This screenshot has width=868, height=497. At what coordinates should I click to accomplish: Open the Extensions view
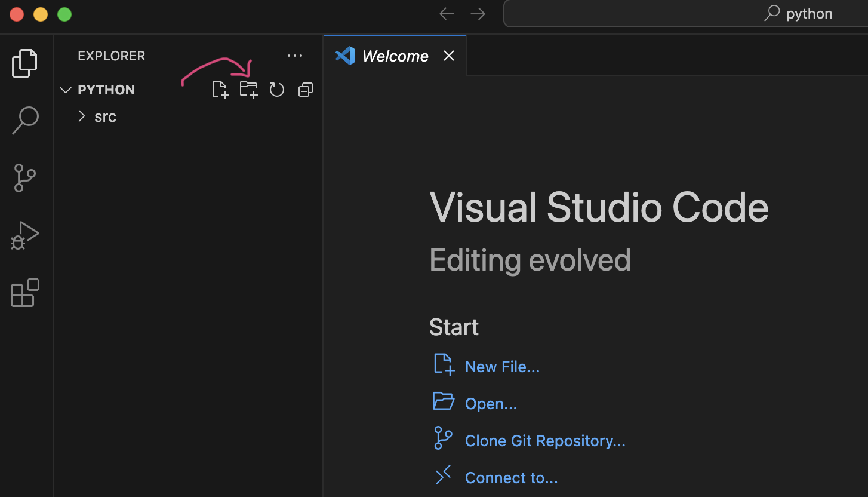25,293
